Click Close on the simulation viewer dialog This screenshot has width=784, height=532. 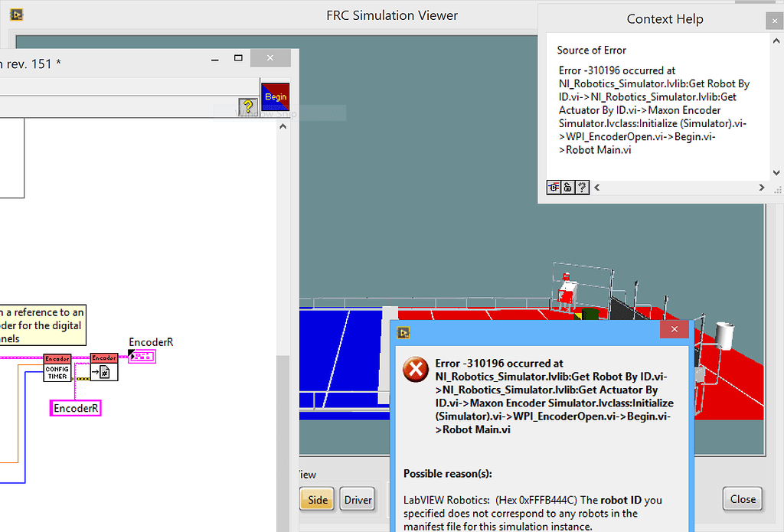[x=742, y=498]
